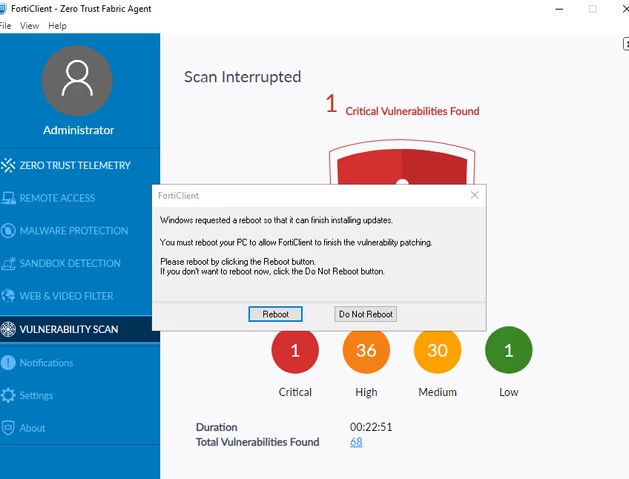Screen dimensions: 629x479
Task: Click the Medium count 30 circle
Action: coord(437,350)
